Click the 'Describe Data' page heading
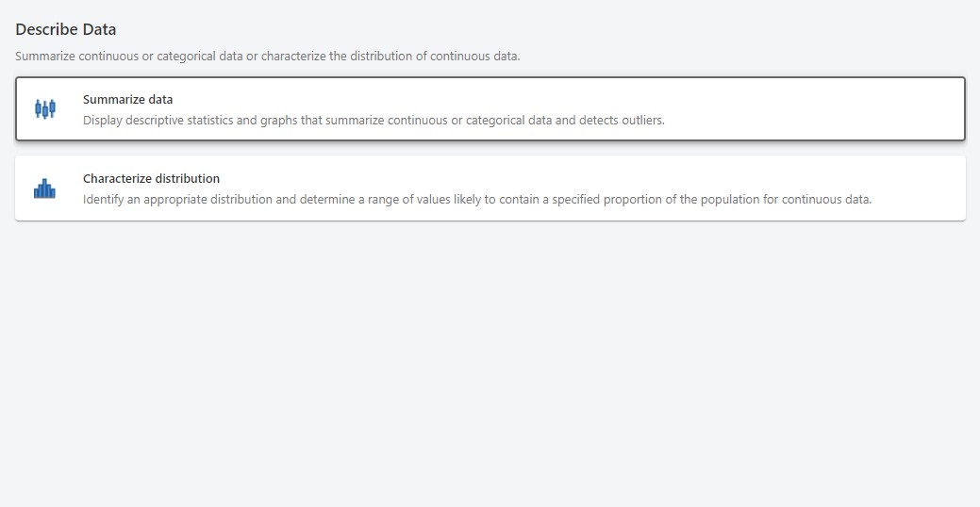Viewport: 980px width, 507px height. point(66,29)
